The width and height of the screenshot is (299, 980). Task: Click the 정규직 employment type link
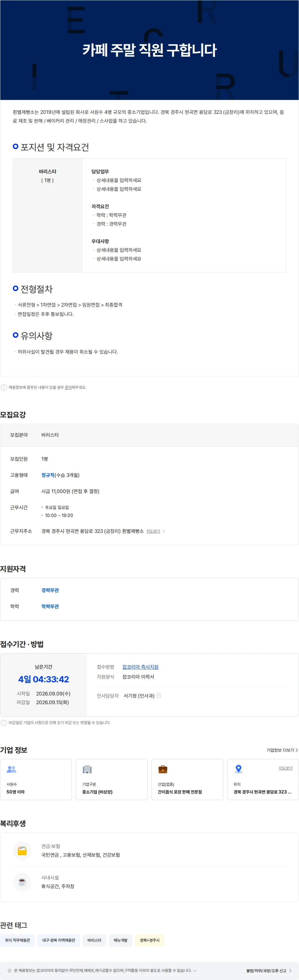tap(48, 475)
